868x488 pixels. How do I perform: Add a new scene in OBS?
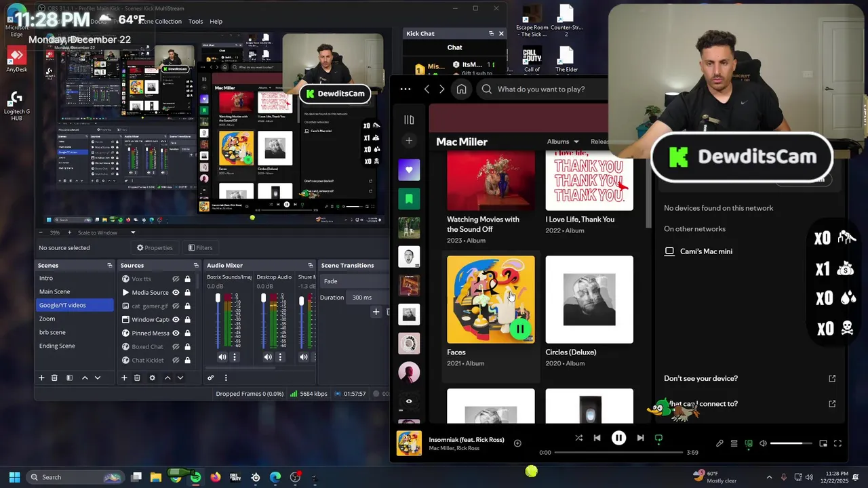(41, 378)
